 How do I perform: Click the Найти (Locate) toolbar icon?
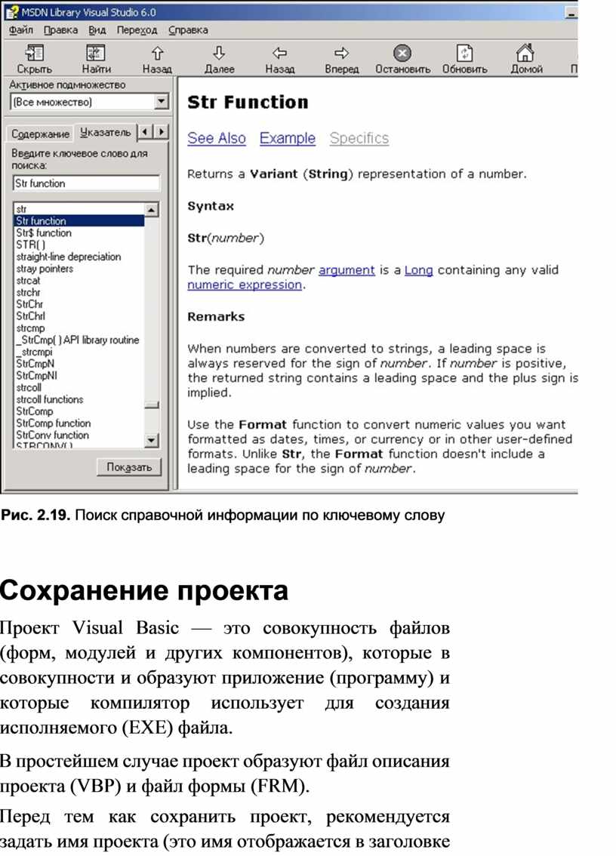point(96,54)
